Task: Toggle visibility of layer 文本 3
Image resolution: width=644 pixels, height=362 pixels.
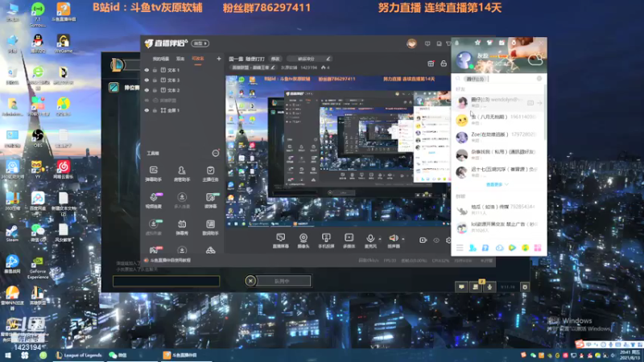Action: pos(147,80)
